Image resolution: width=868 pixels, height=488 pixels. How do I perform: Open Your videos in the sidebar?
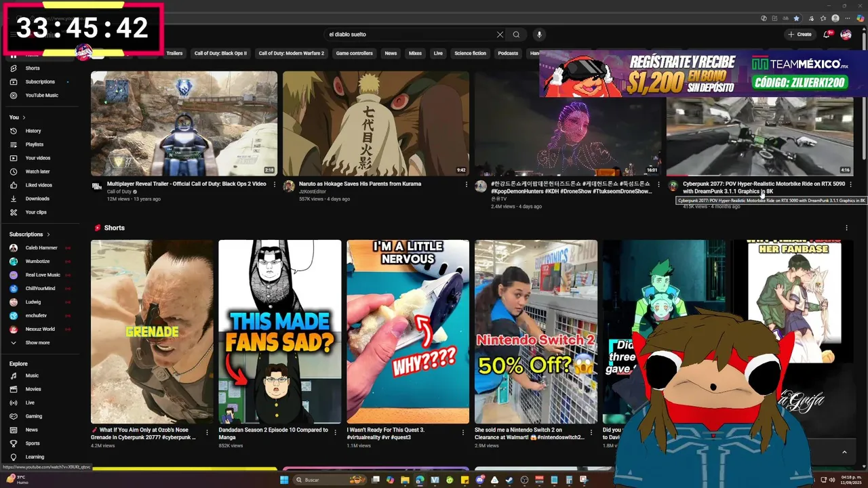click(37, 158)
